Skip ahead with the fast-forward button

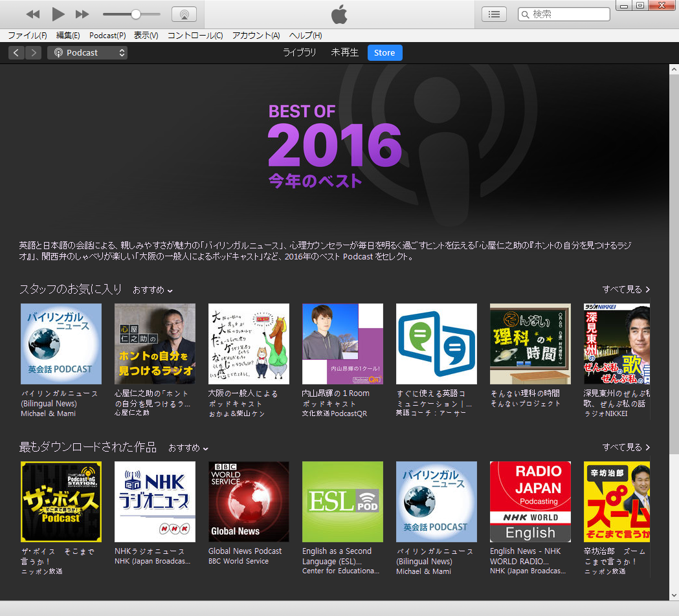pyautogui.click(x=82, y=14)
